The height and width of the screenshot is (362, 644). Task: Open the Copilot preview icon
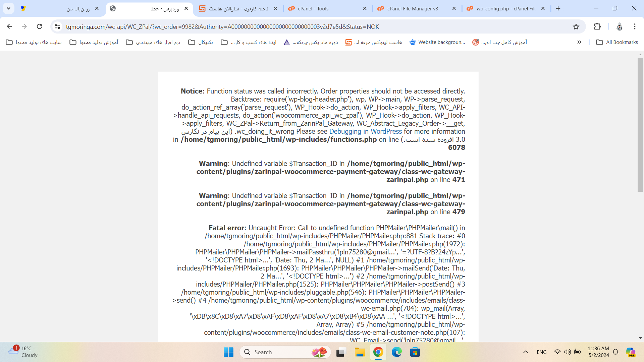click(x=631, y=352)
